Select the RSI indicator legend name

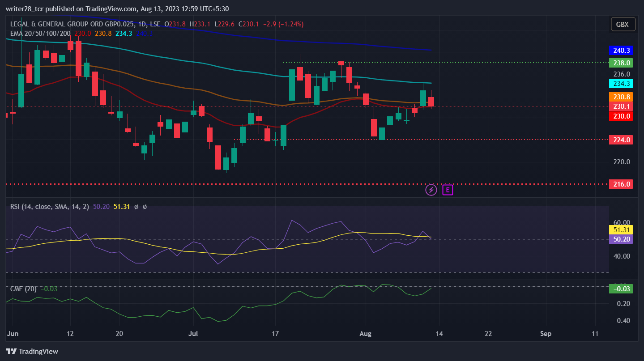coord(50,207)
